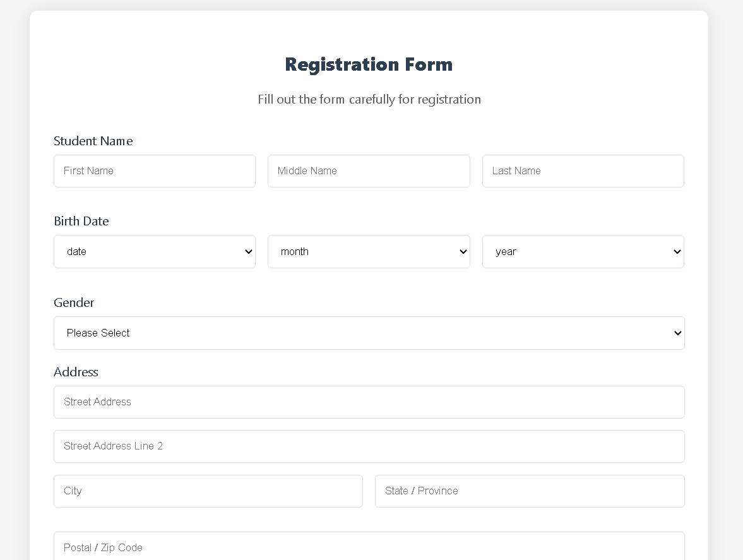Click the Street Address input
The width and height of the screenshot is (743, 560).
369,402
